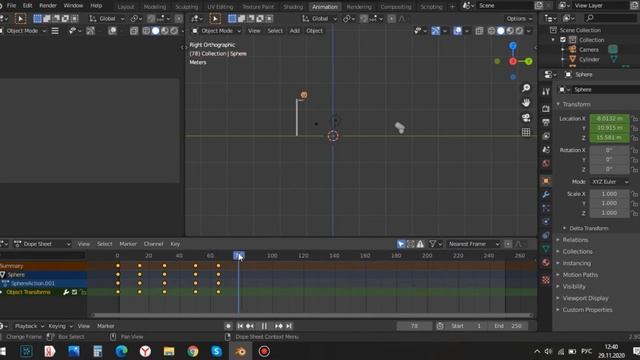This screenshot has height=360, width=640.
Task: Open Object Mode dropdown in right viewport
Action: point(217,31)
